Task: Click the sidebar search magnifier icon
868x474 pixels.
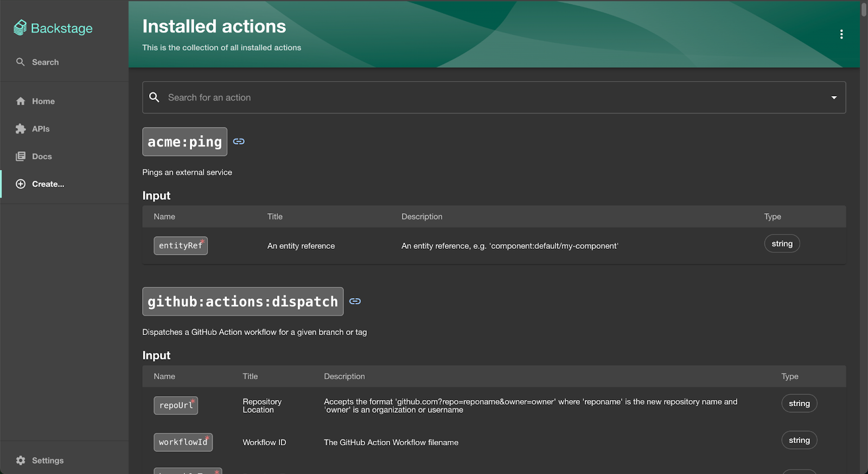Action: click(21, 62)
